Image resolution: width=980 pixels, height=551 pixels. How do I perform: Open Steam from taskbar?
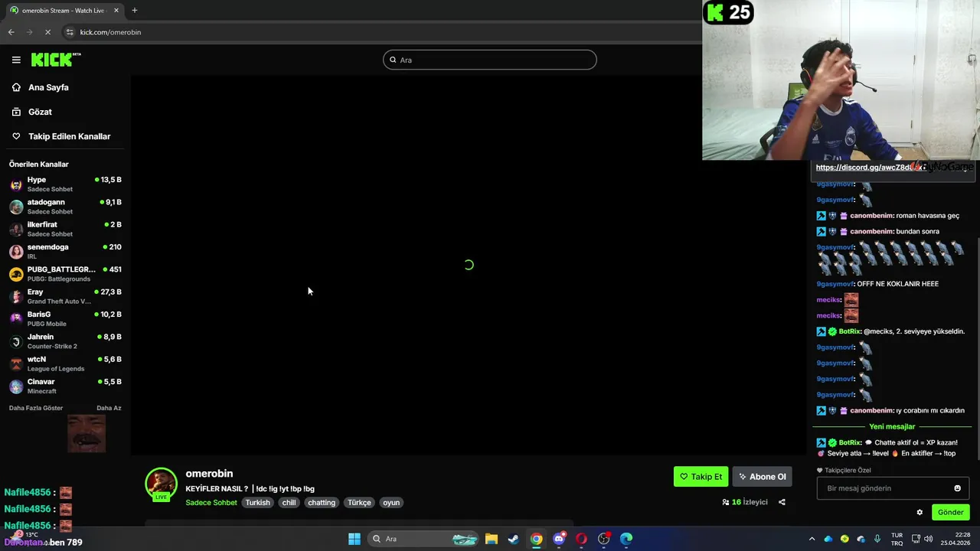(x=513, y=539)
